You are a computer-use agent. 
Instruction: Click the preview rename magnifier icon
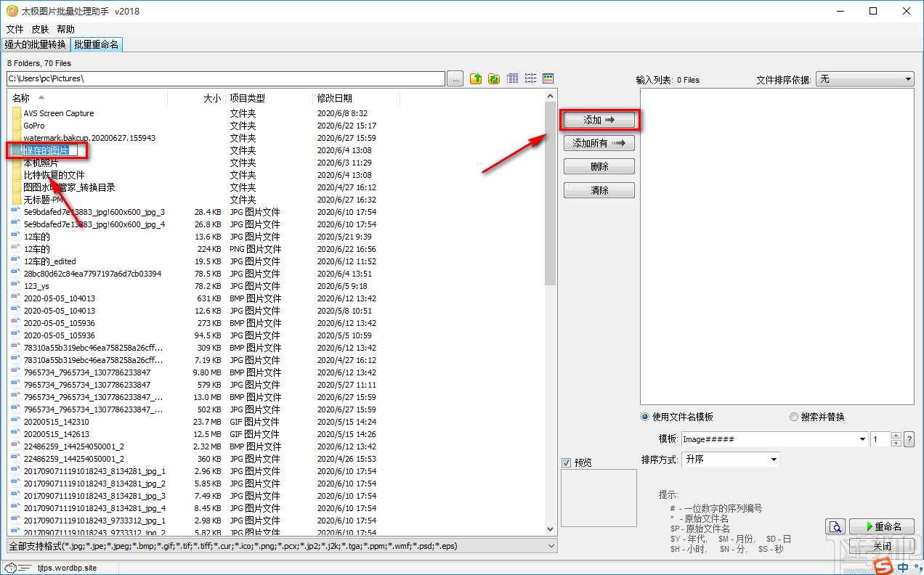click(836, 527)
